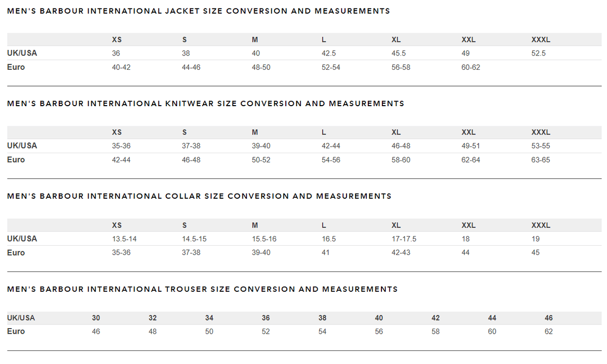
Task: Click the 17-17.5 collar size value
Action: tap(404, 239)
